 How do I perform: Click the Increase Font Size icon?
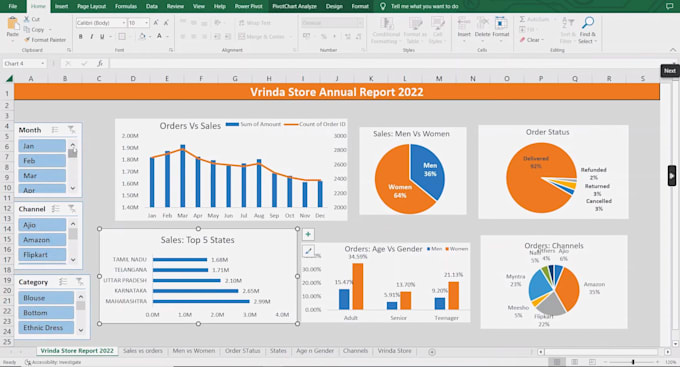(156, 23)
